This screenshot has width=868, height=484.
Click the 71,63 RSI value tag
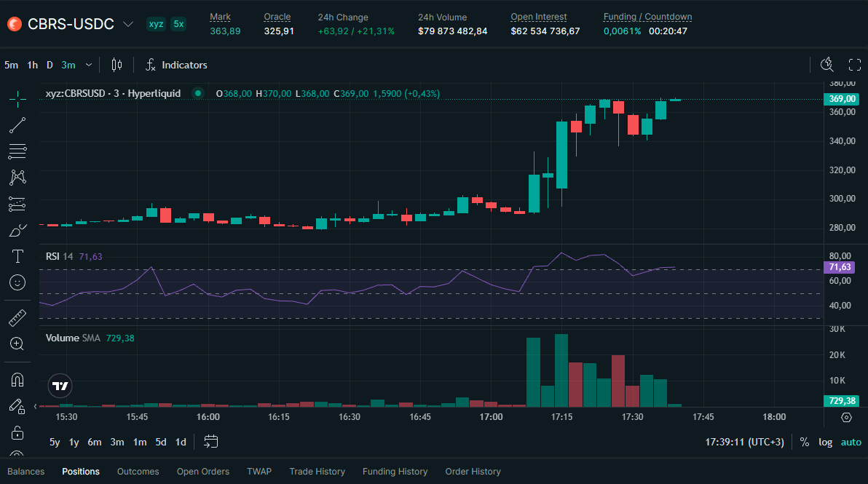tap(840, 267)
